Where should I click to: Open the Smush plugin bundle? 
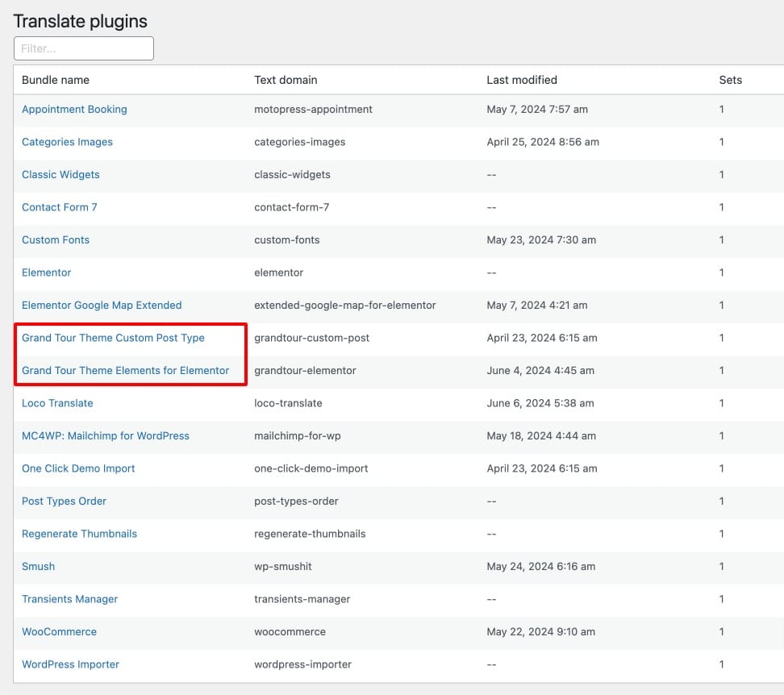[x=38, y=566]
